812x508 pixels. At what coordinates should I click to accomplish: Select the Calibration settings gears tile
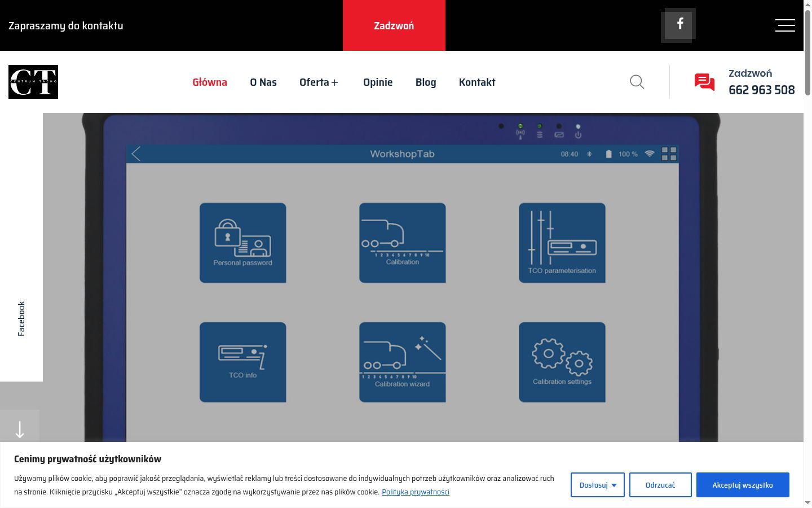click(x=562, y=362)
